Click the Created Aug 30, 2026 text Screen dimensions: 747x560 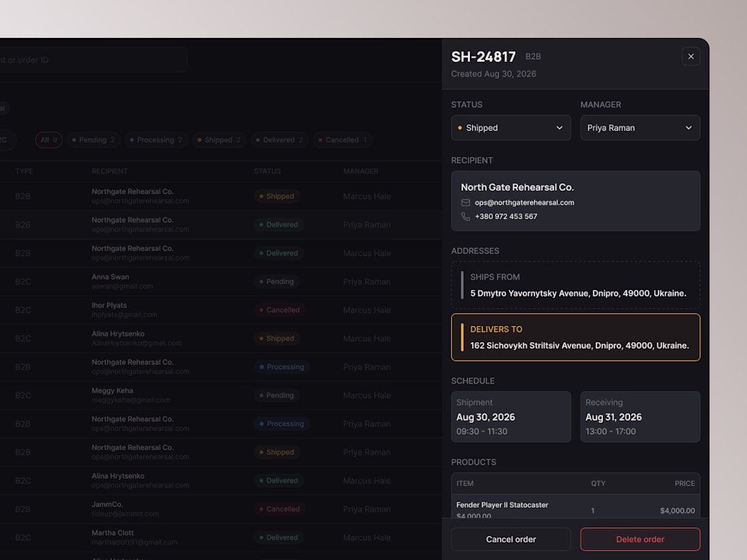[x=494, y=74]
